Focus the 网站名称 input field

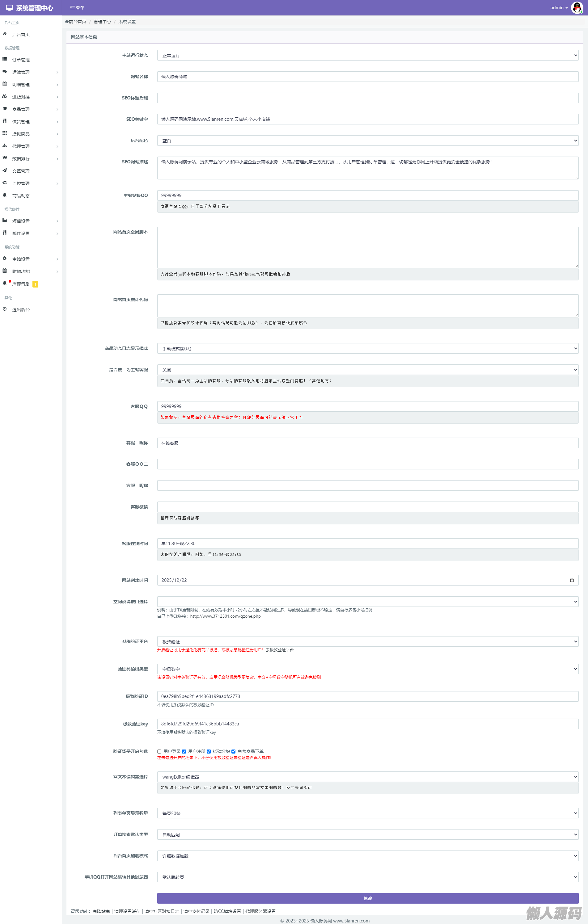point(368,77)
